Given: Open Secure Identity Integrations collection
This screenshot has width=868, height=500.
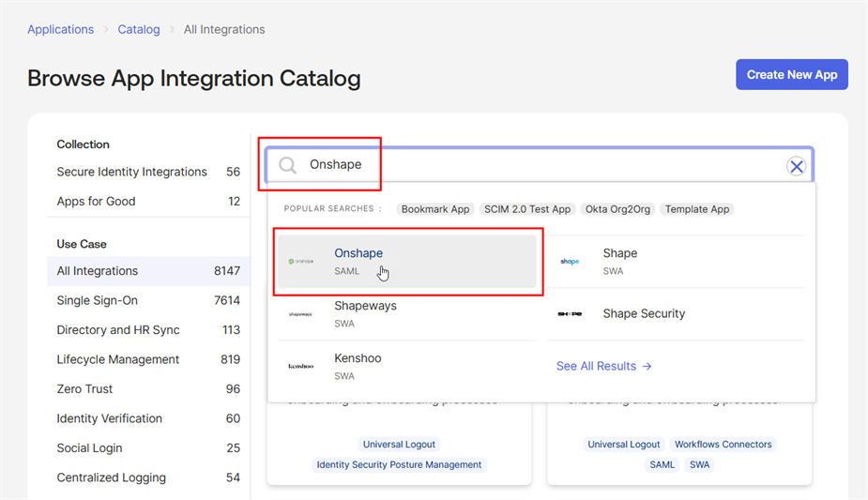Looking at the screenshot, I should 131,172.
